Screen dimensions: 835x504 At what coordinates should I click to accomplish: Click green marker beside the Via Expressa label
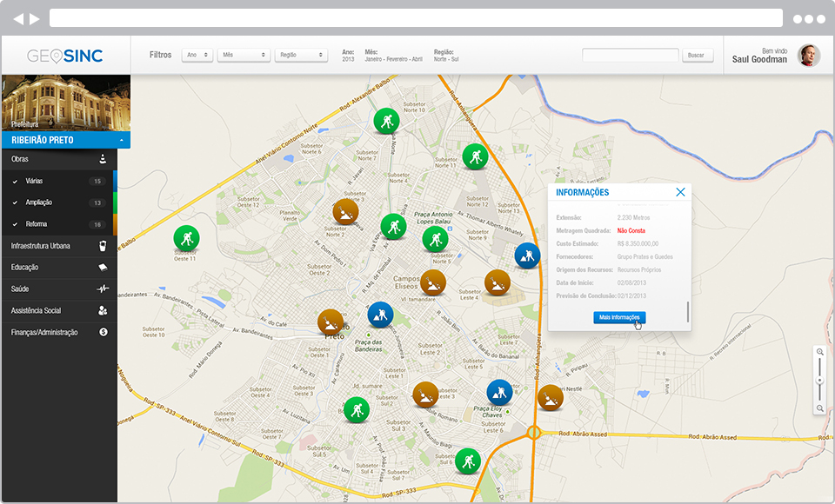point(393,227)
